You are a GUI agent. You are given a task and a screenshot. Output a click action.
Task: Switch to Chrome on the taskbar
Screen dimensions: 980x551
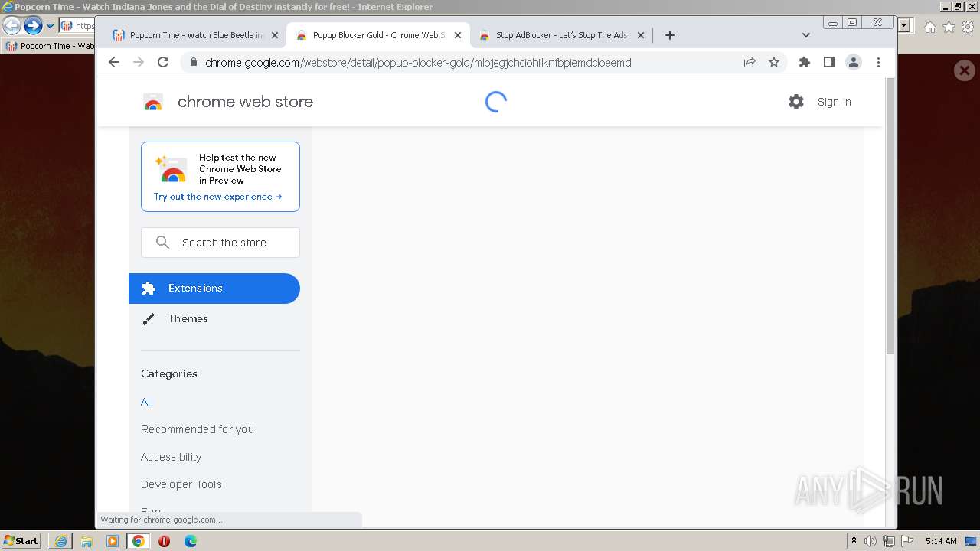[139, 541]
